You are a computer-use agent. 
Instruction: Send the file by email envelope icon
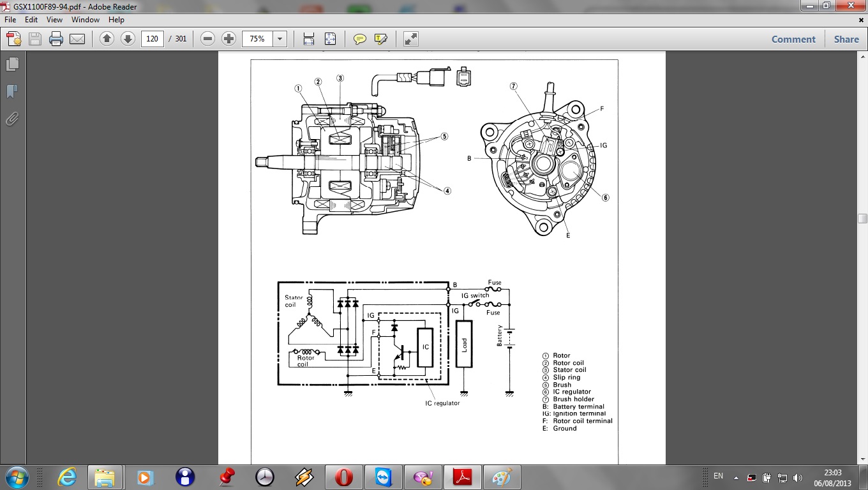(77, 39)
